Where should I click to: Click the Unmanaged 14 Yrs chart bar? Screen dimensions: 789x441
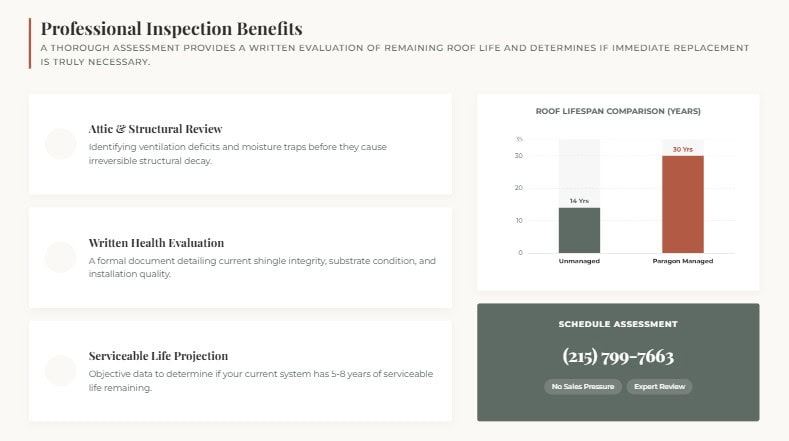tap(579, 230)
